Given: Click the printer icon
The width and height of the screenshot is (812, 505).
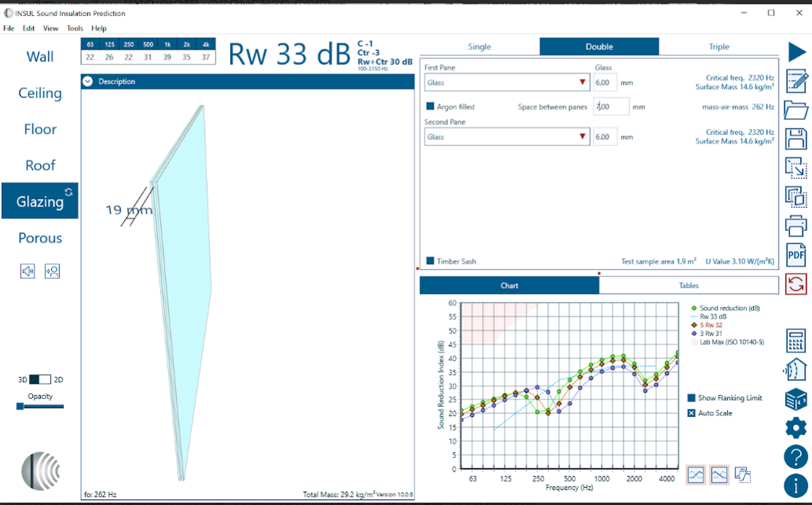Looking at the screenshot, I should [796, 226].
